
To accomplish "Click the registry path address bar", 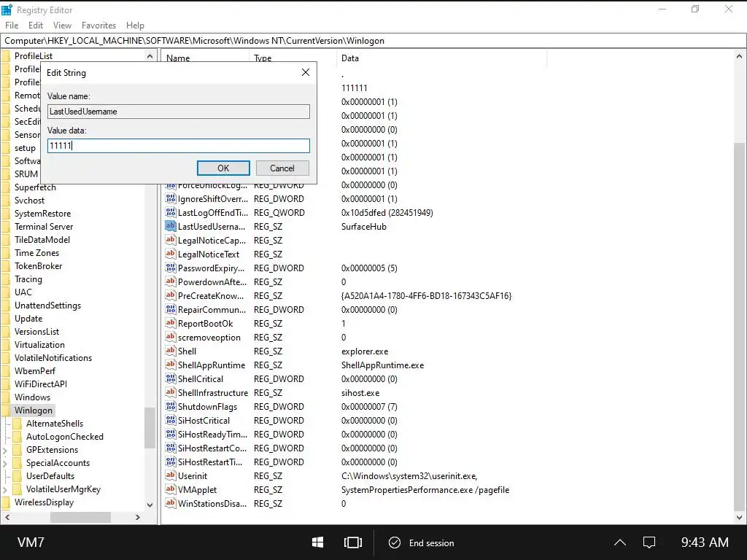I will pos(373,41).
